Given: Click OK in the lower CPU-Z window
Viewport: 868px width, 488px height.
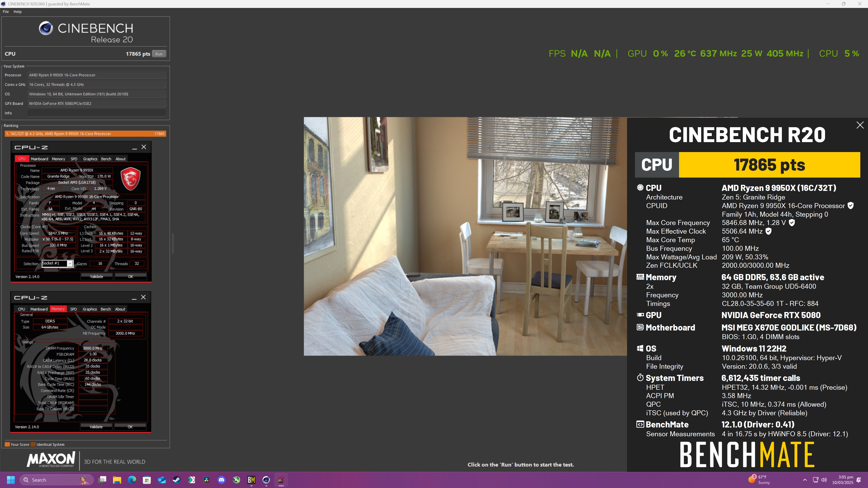Looking at the screenshot, I should 130,427.
